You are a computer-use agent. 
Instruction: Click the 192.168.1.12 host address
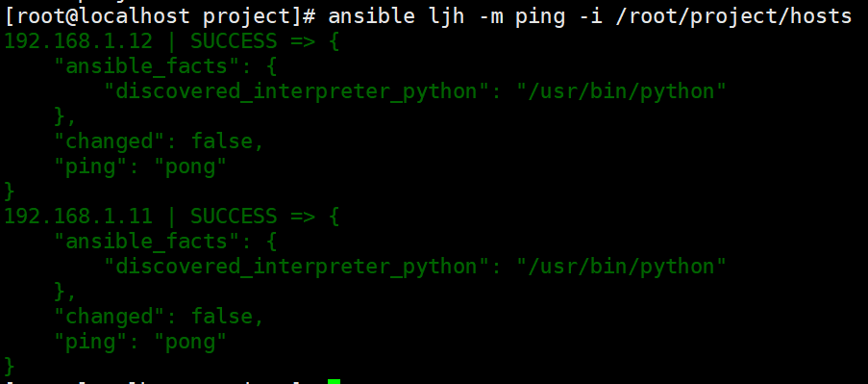[x=78, y=41]
